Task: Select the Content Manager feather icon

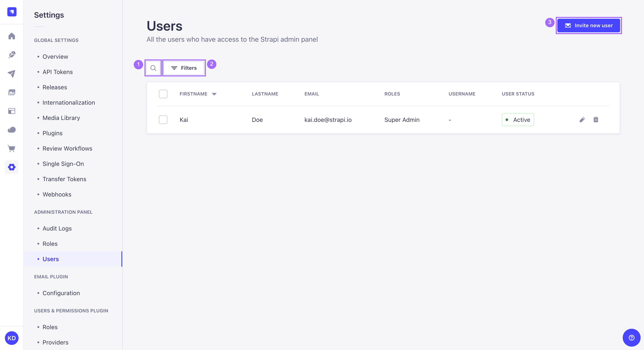Action: pos(12,55)
